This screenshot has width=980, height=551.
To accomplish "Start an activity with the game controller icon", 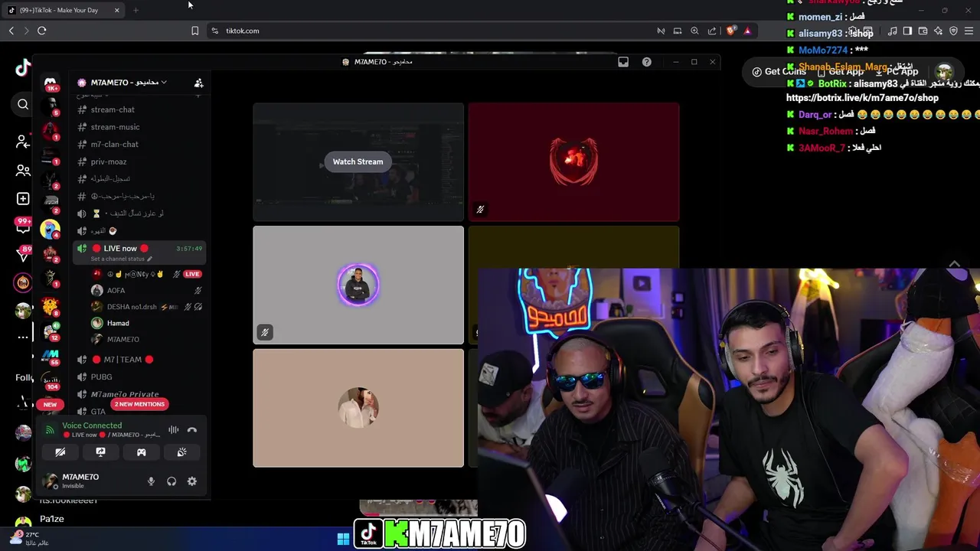I will [x=141, y=452].
